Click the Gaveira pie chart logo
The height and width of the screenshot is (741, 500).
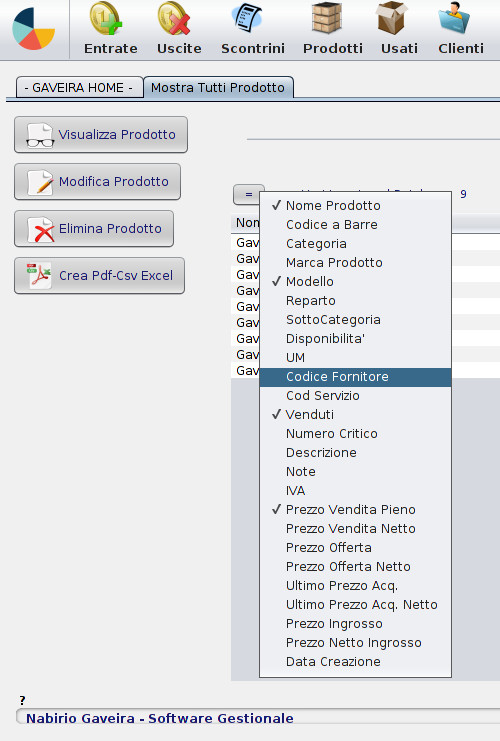click(34, 29)
